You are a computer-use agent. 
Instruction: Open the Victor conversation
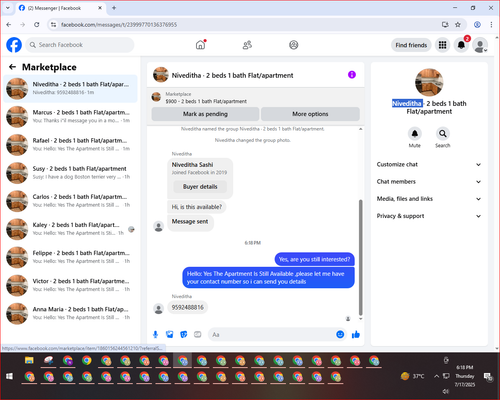[x=70, y=285]
